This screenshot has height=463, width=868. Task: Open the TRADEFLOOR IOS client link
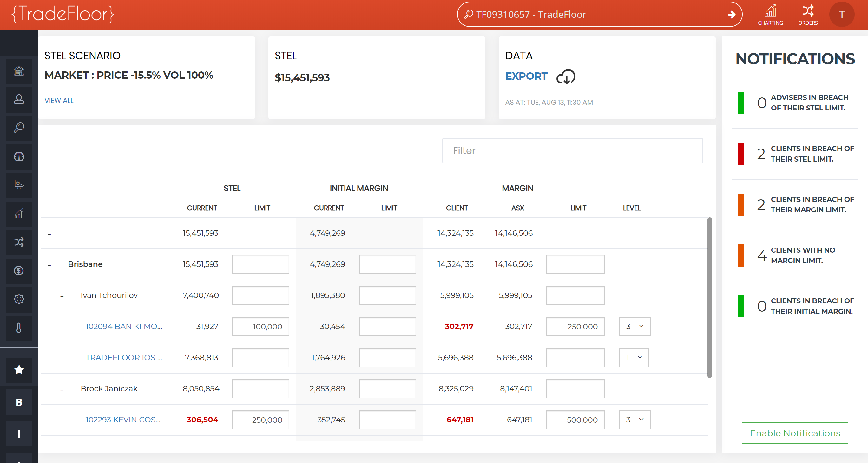tap(124, 357)
